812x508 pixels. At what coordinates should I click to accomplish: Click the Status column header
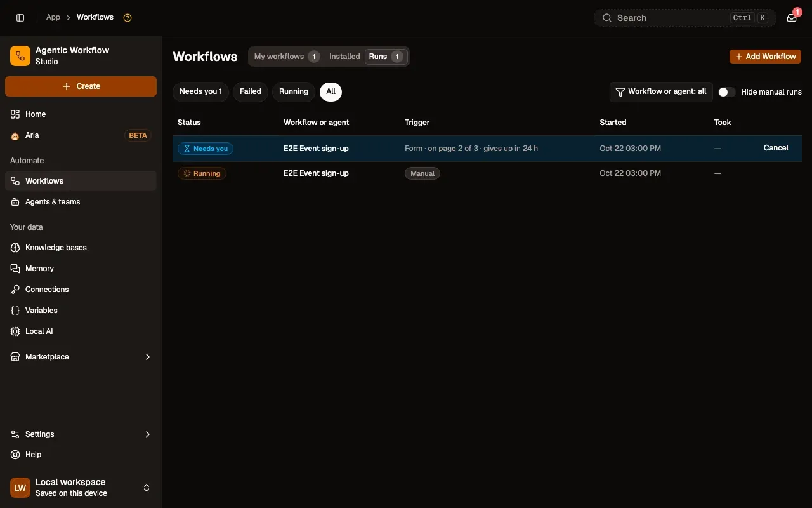[189, 123]
